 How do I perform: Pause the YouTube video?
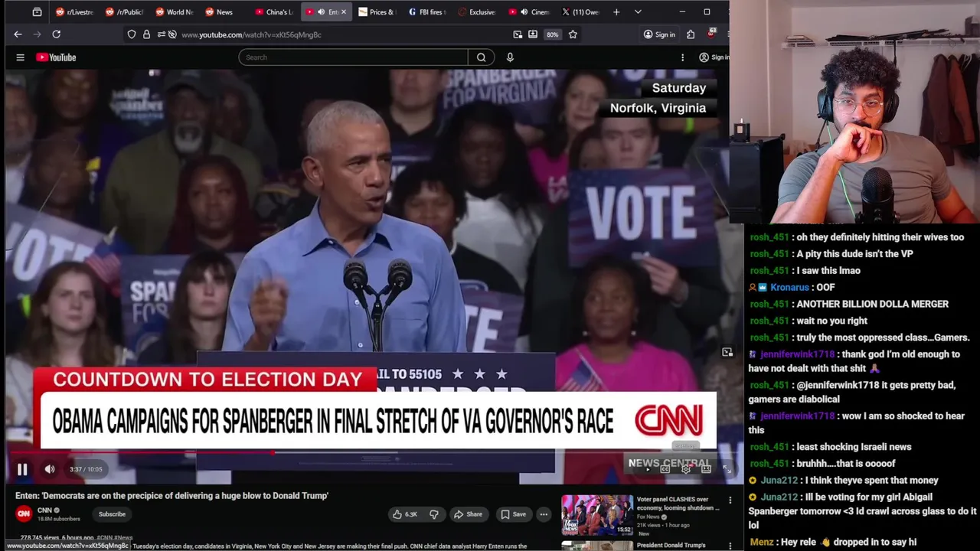click(x=22, y=469)
